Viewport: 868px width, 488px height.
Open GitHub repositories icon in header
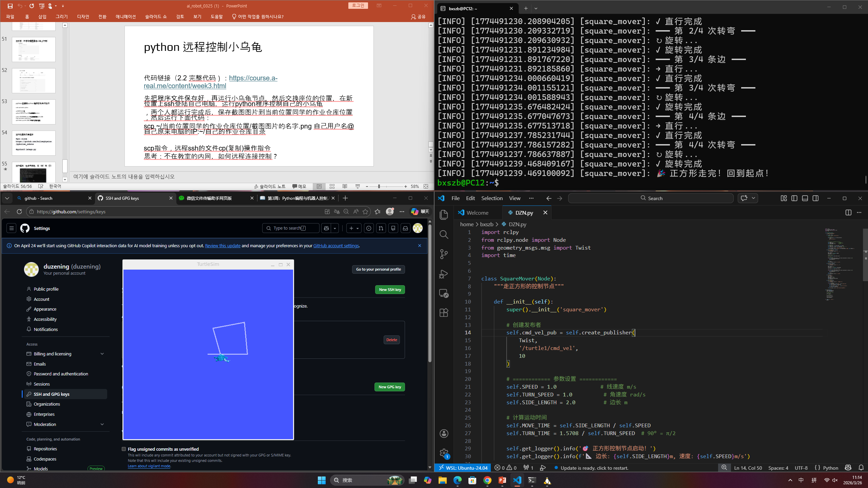[x=393, y=228]
